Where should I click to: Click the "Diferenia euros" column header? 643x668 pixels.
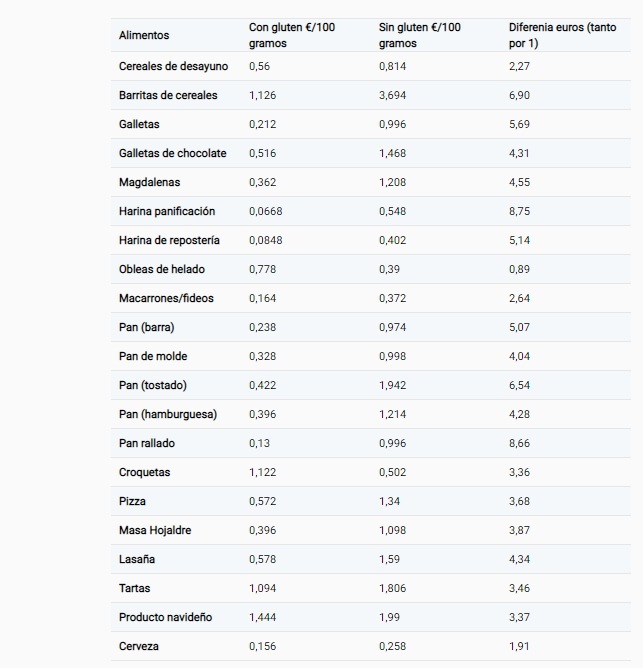[x=560, y=35]
